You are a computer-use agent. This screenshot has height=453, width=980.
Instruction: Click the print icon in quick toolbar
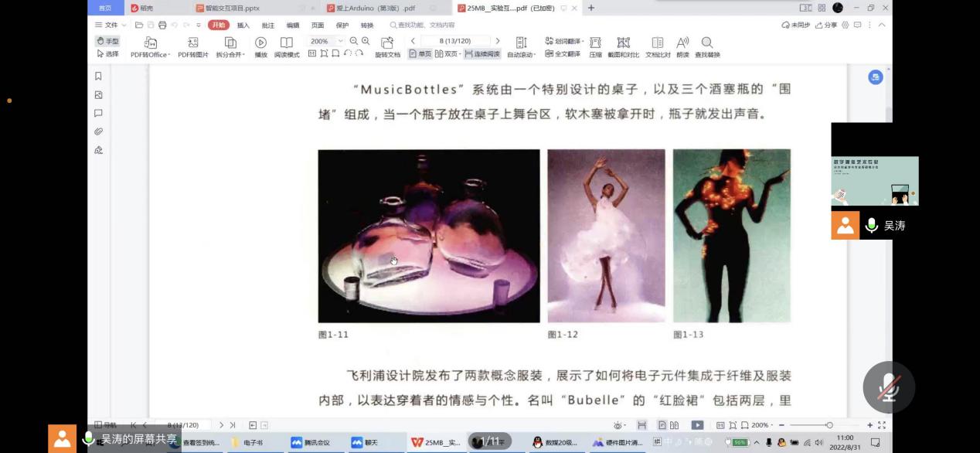point(162,25)
